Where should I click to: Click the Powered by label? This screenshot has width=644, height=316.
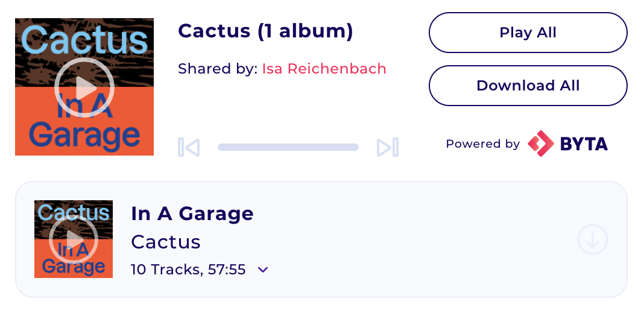point(482,144)
